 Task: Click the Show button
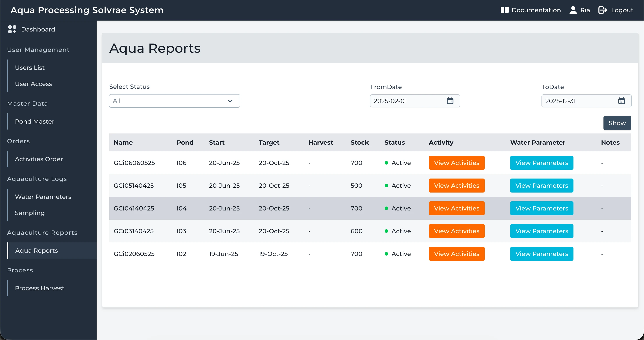pyautogui.click(x=617, y=123)
